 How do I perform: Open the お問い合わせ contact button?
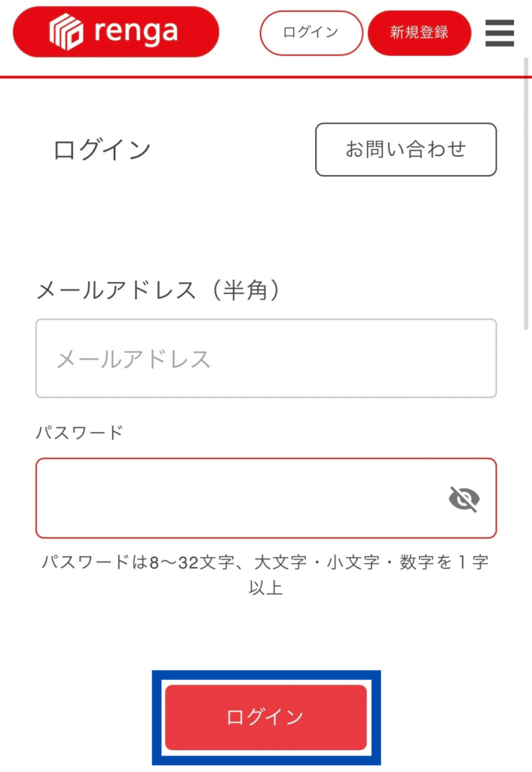coord(405,149)
